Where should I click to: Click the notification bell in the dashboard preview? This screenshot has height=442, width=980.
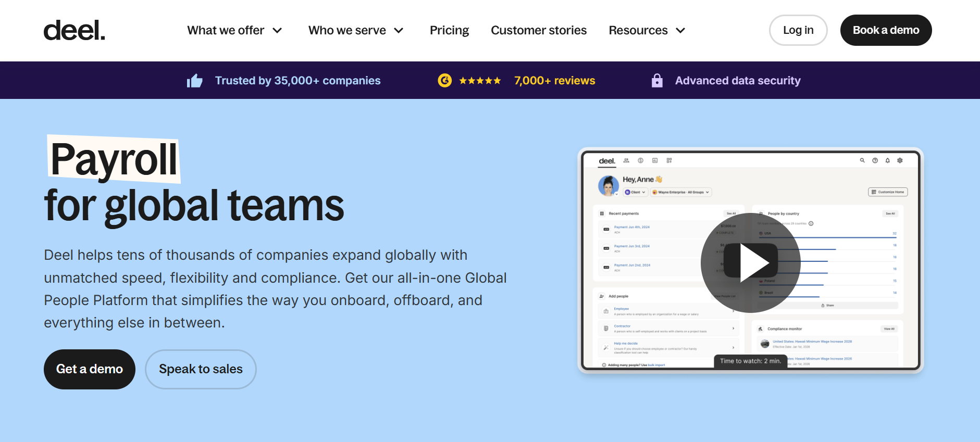pos(887,160)
